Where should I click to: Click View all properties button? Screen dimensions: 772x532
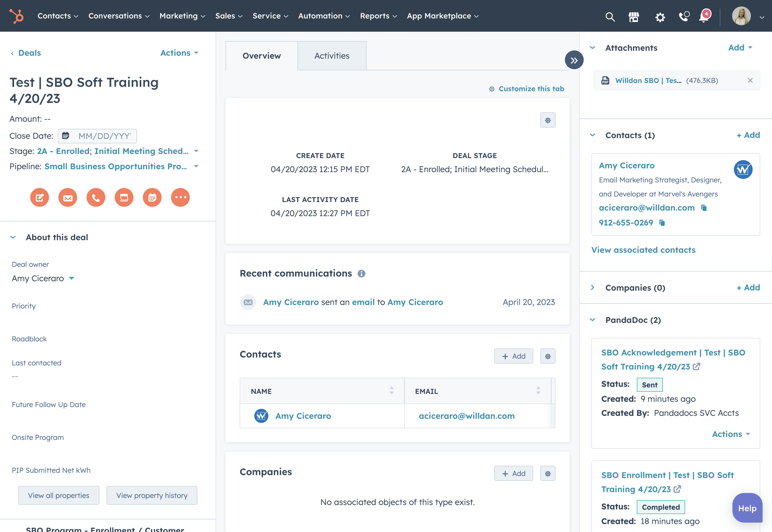pyautogui.click(x=59, y=495)
